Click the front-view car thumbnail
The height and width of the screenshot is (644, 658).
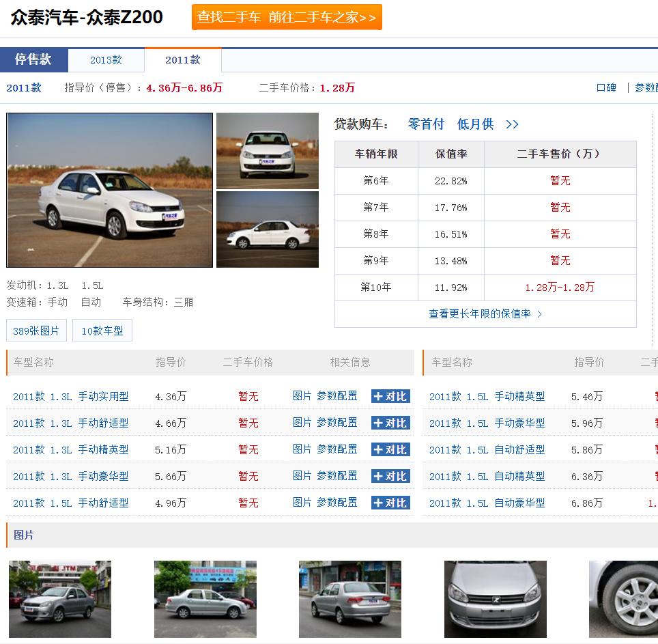click(268, 150)
